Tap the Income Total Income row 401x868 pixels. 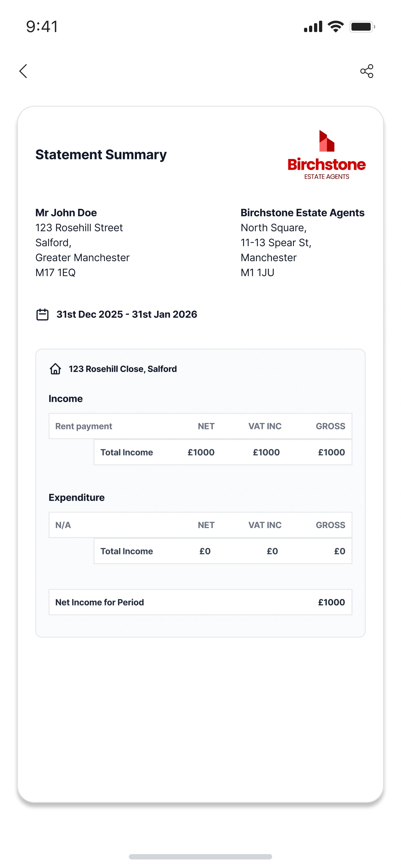tap(223, 452)
